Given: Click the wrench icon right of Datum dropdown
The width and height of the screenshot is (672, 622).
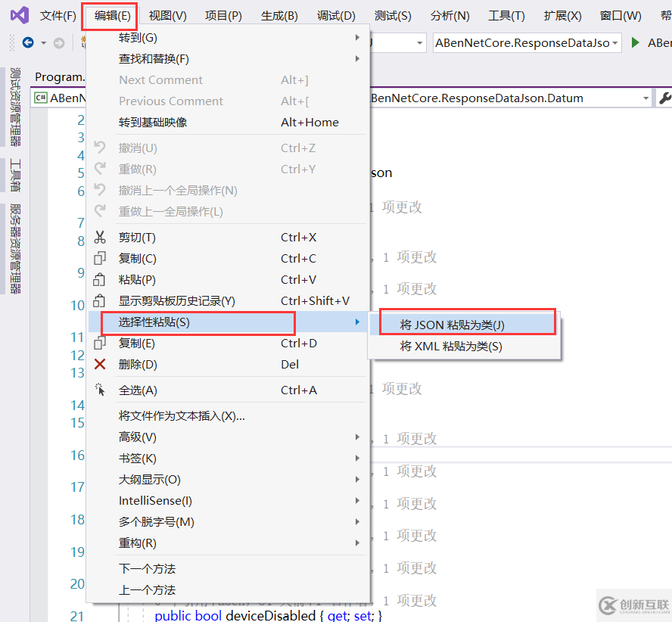Looking at the screenshot, I should point(665,98).
